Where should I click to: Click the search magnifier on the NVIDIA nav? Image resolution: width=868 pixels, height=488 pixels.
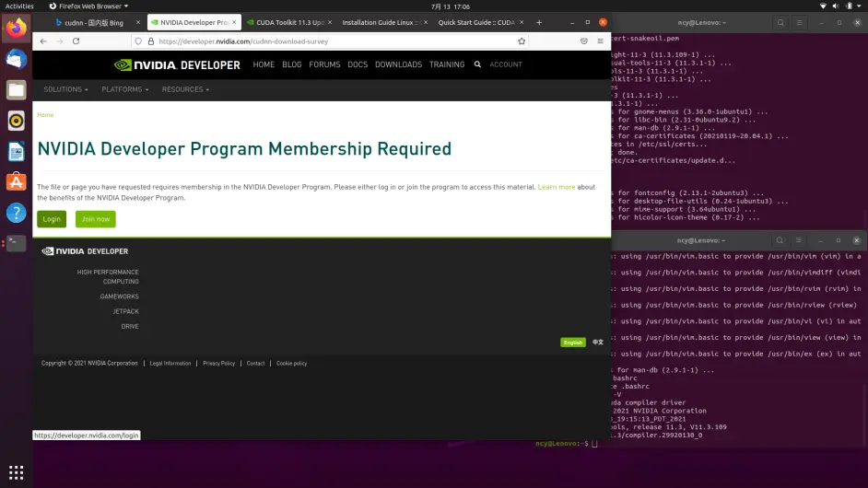(477, 64)
